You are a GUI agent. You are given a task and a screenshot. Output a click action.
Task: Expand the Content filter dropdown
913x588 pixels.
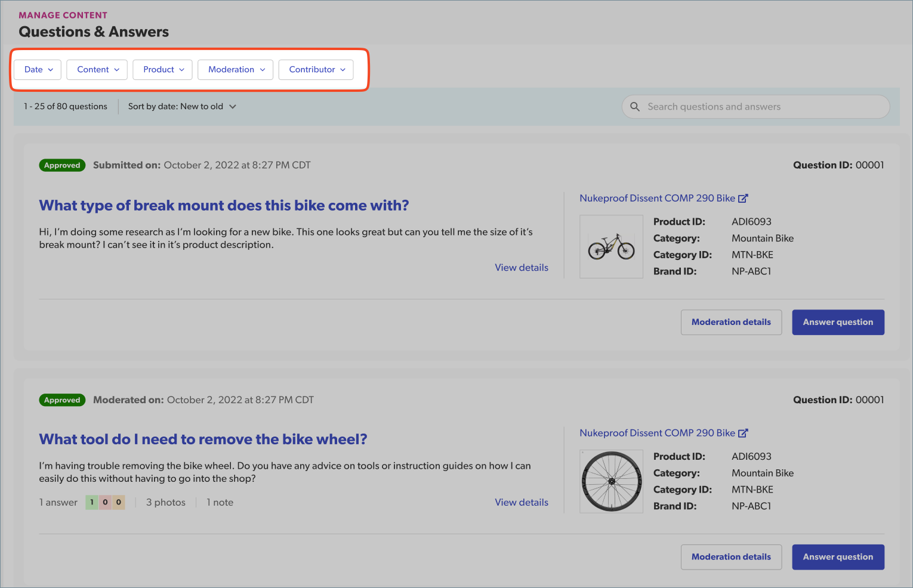97,70
